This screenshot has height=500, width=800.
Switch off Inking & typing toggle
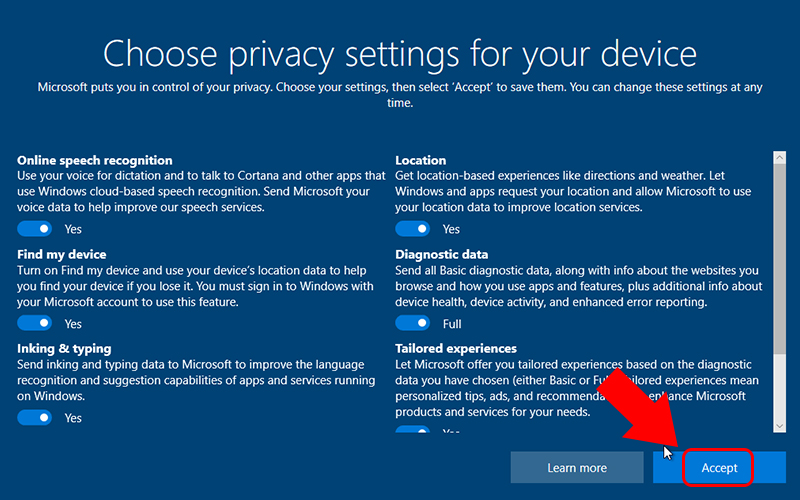click(35, 417)
